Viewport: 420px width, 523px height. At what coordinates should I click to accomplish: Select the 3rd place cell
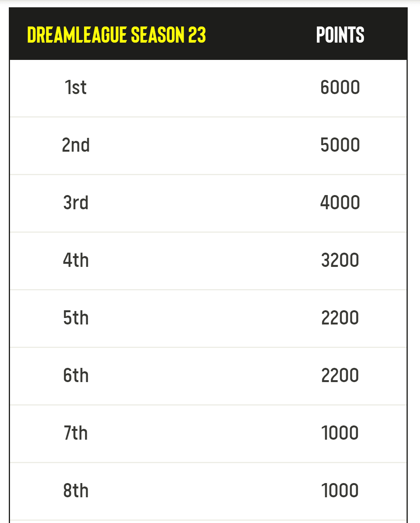76,203
